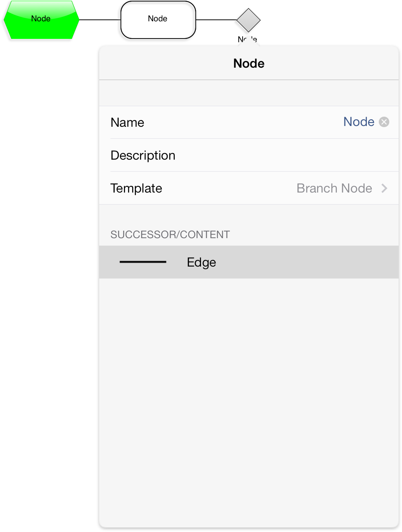Tap the blank gray section above Name
Image resolution: width=402 pixels, height=532 pixels.
point(249,93)
